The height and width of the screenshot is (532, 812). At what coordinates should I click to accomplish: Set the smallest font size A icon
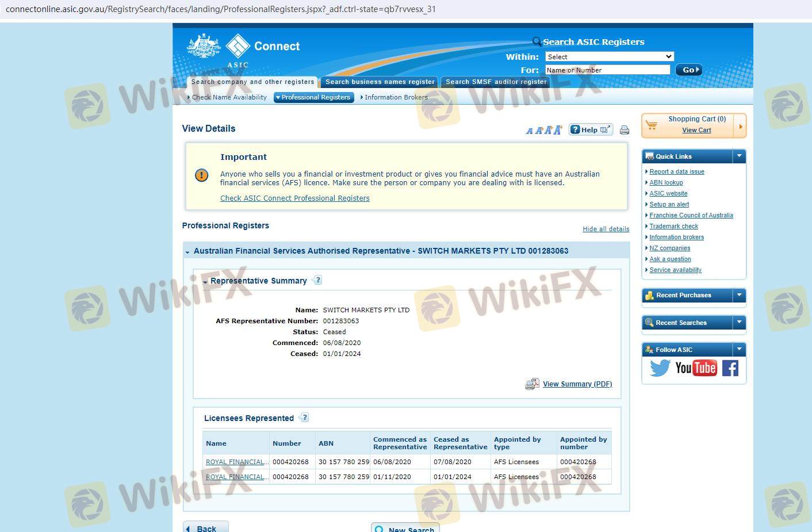[530, 131]
